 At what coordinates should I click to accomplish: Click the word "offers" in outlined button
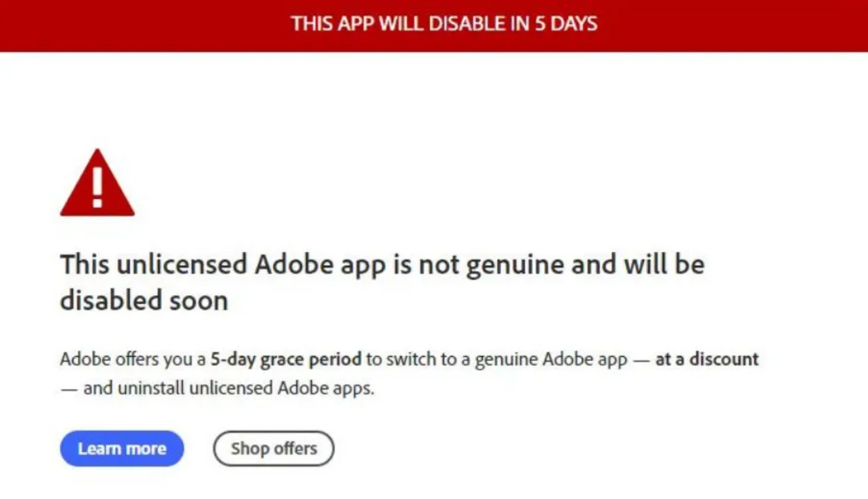295,449
